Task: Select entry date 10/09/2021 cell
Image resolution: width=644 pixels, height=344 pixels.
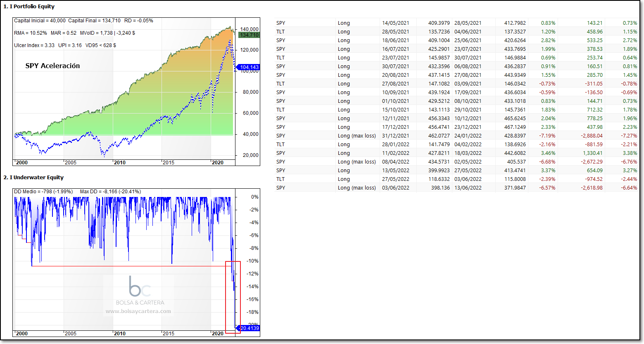Action: coord(396,93)
